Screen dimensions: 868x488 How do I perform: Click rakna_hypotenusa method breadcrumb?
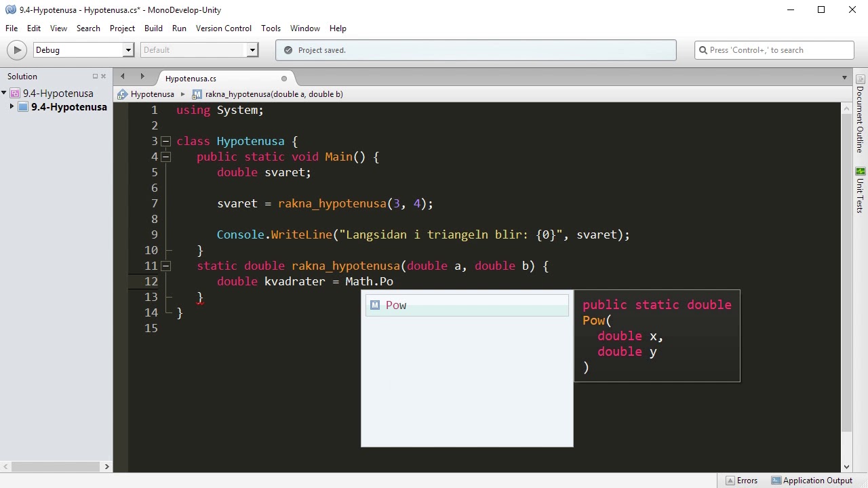tap(268, 94)
